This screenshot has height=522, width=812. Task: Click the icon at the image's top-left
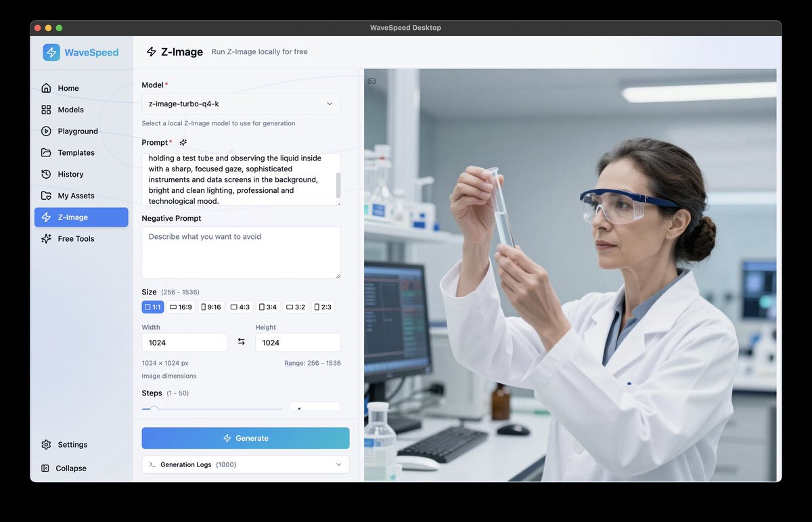(x=371, y=81)
